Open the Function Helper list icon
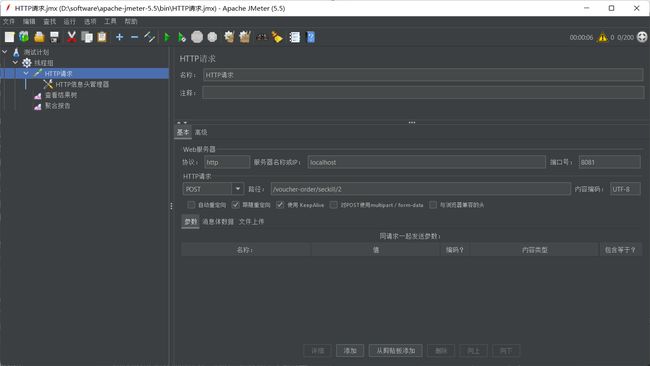650x366 pixels. point(295,37)
